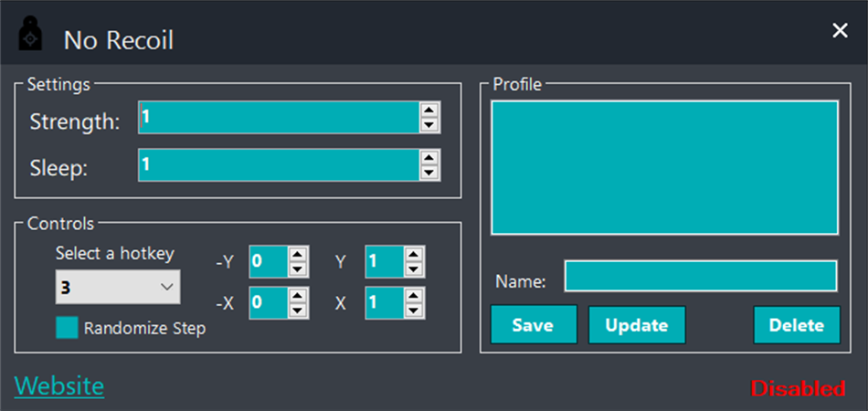Click the X numeric field
Image resolution: width=868 pixels, height=411 pixels.
click(385, 303)
